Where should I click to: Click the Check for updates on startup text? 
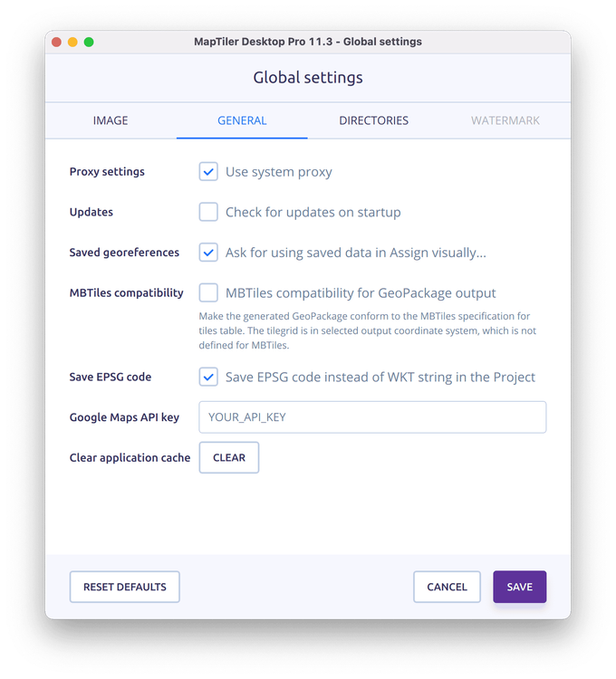pyautogui.click(x=313, y=212)
